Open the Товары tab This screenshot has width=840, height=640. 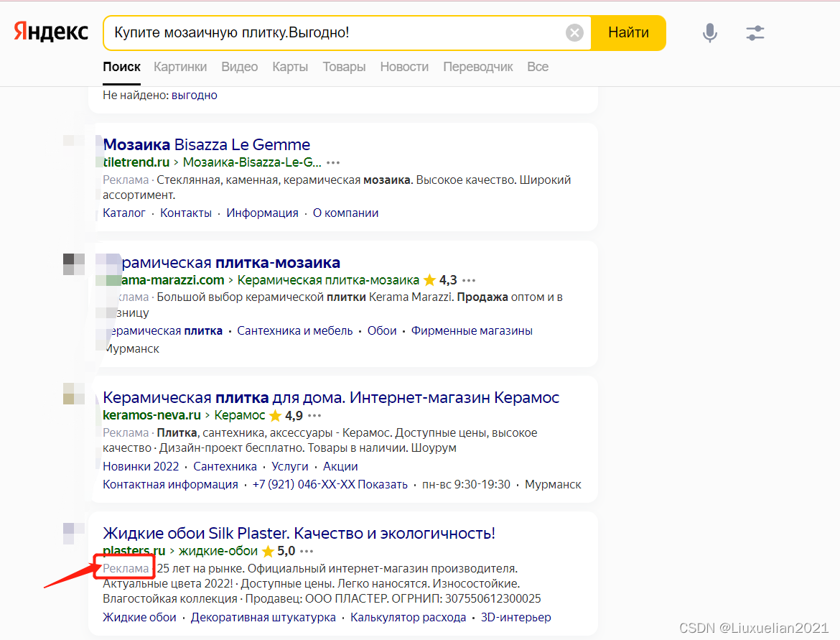click(x=344, y=67)
